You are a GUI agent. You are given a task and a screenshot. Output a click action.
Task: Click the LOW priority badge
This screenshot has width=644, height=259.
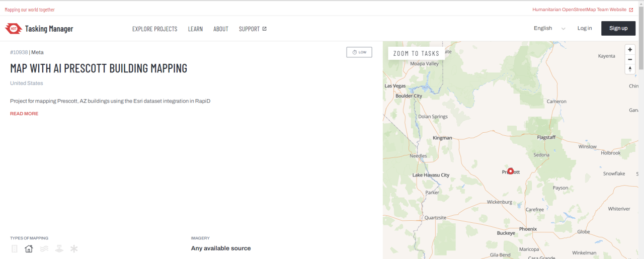(359, 52)
